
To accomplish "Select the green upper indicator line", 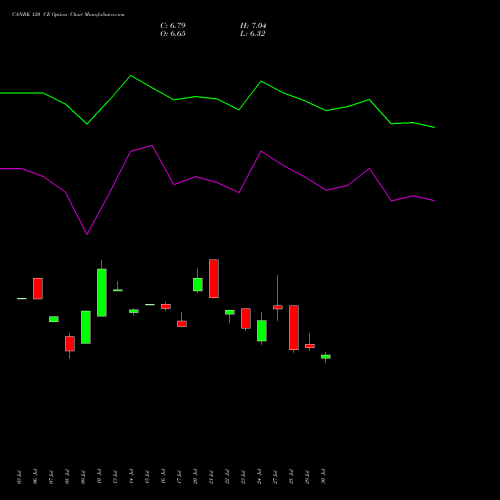I will 217,99.
